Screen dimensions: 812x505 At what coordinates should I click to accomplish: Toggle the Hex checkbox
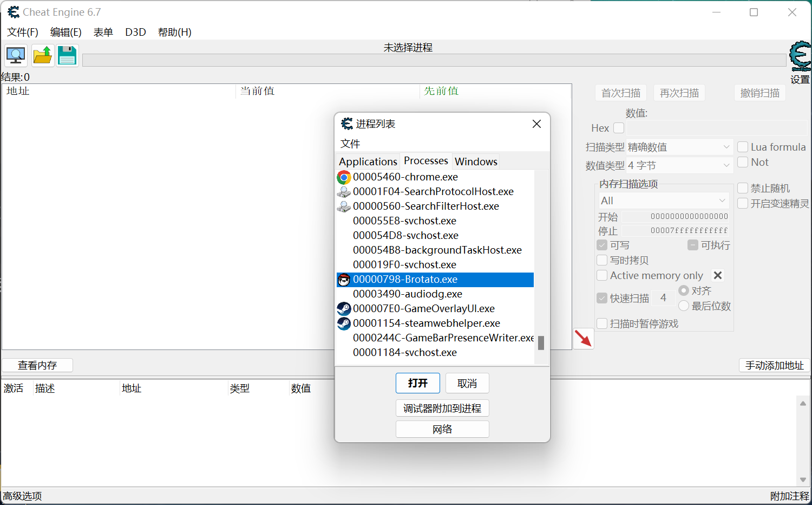(x=619, y=128)
